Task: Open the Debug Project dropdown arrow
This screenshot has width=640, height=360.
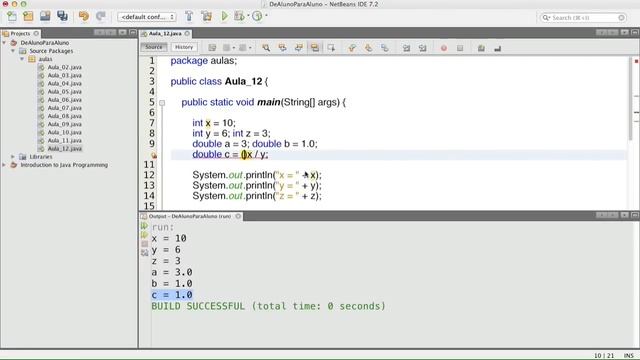Action: point(248,16)
